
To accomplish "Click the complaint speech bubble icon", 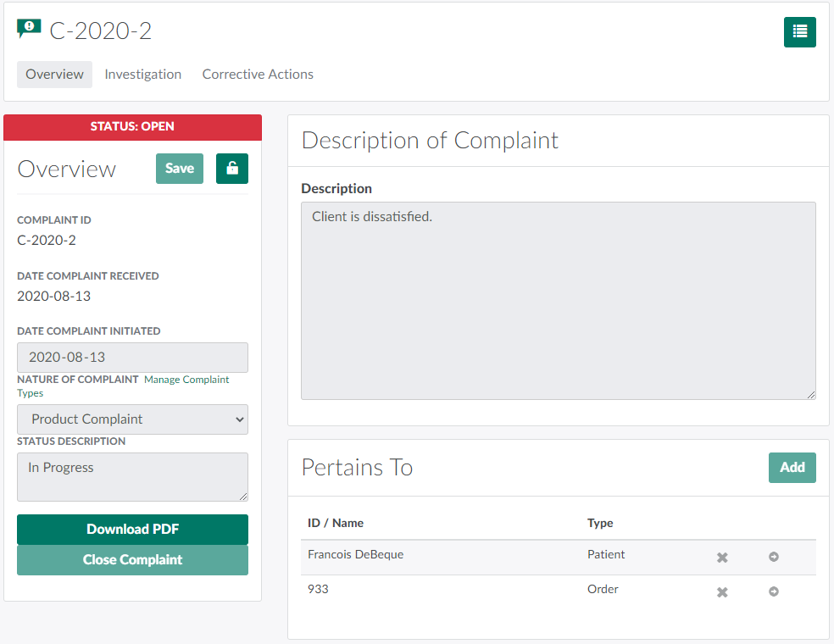I will click(x=29, y=30).
